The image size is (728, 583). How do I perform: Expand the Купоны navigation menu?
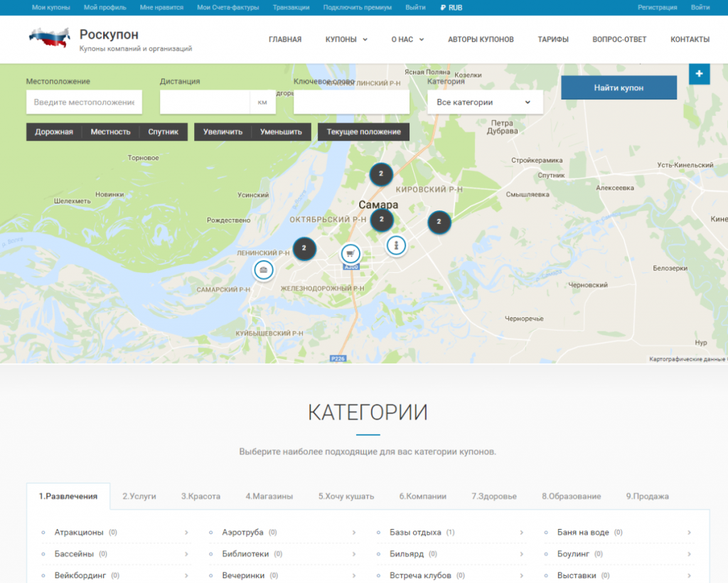[346, 39]
